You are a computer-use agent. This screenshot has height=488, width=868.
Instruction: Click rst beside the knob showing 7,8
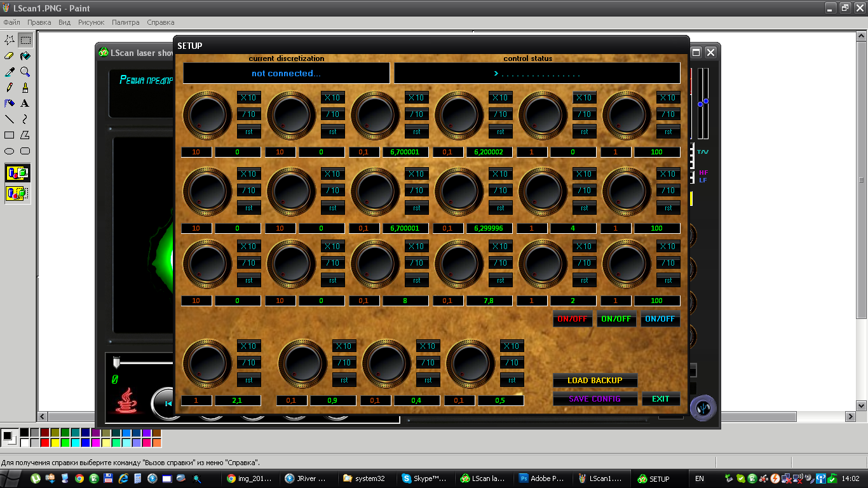pos(501,281)
